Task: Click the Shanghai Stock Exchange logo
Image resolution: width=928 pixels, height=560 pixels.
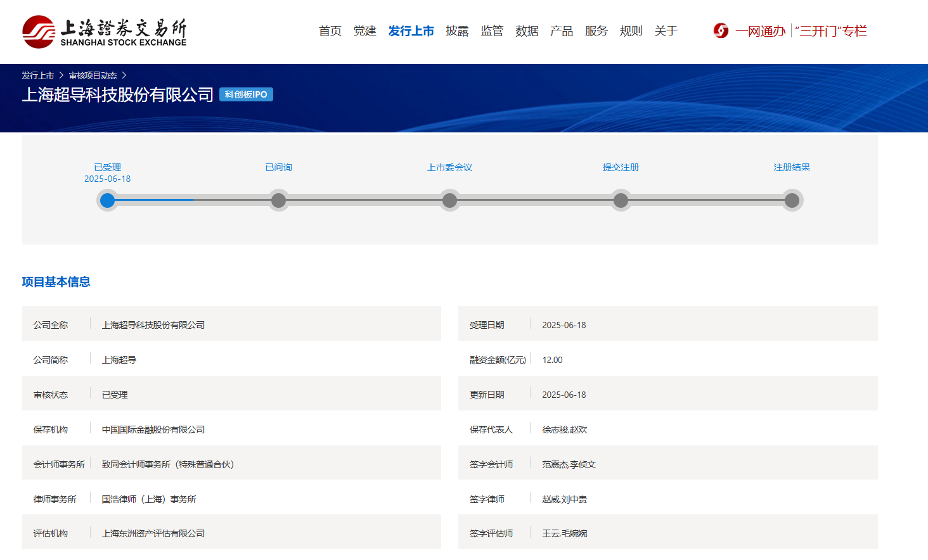Action: coord(105,32)
